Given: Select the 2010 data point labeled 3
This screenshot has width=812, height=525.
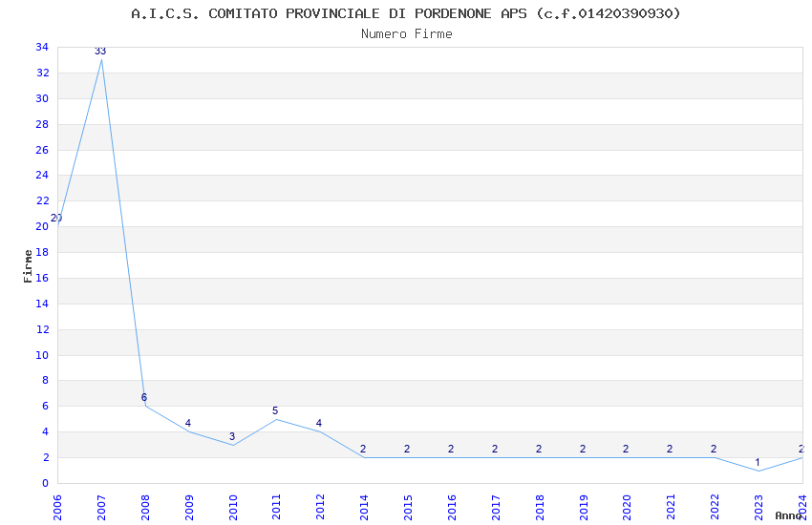Looking at the screenshot, I should tap(232, 445).
